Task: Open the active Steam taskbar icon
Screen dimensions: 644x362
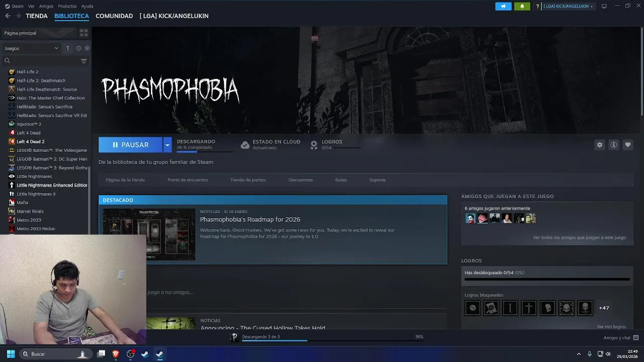Action: 159,354
